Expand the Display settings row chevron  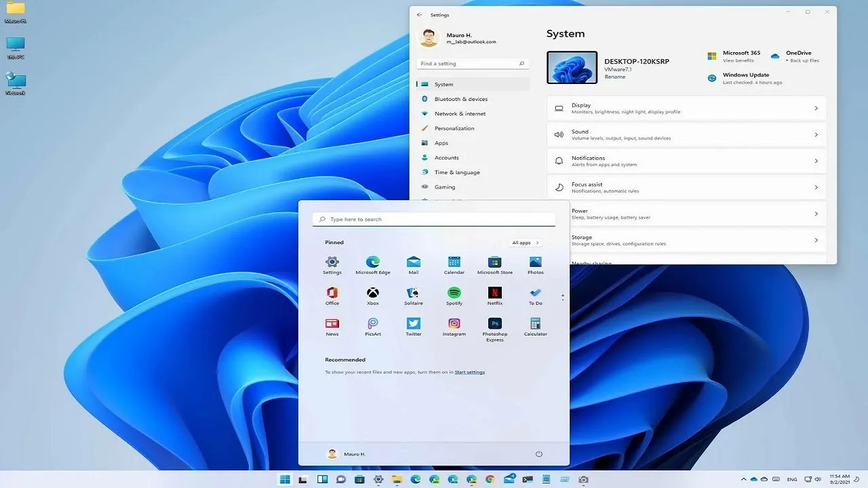(816, 108)
